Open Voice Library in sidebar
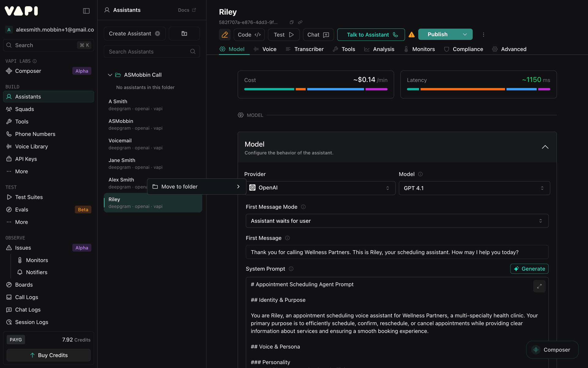This screenshot has height=368, width=588. coord(48,147)
